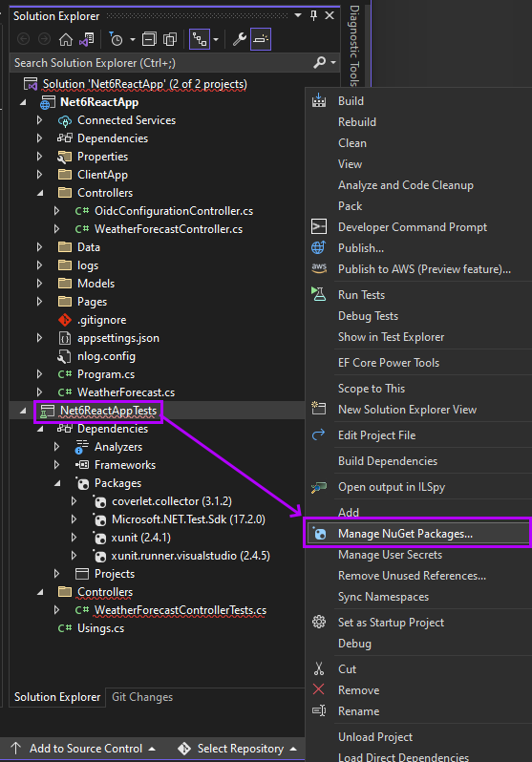Open the sync button dropdown arrow
Viewport: 532px width, 762px height.
[216, 40]
